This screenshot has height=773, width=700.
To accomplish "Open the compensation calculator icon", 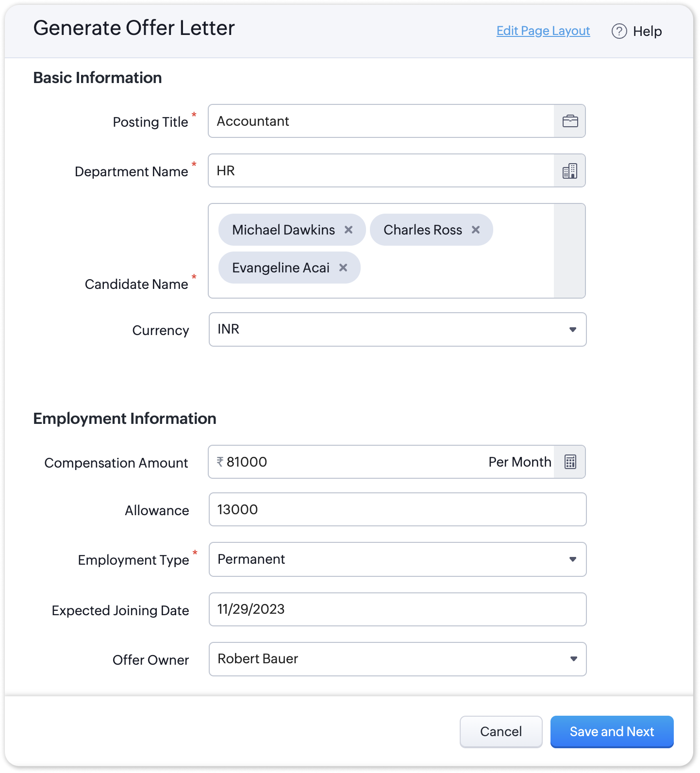I will tap(570, 462).
